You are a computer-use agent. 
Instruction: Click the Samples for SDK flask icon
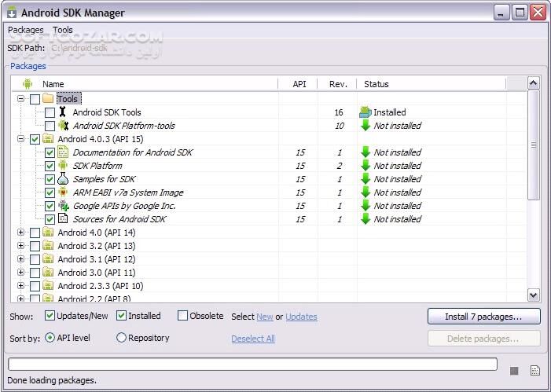point(63,179)
